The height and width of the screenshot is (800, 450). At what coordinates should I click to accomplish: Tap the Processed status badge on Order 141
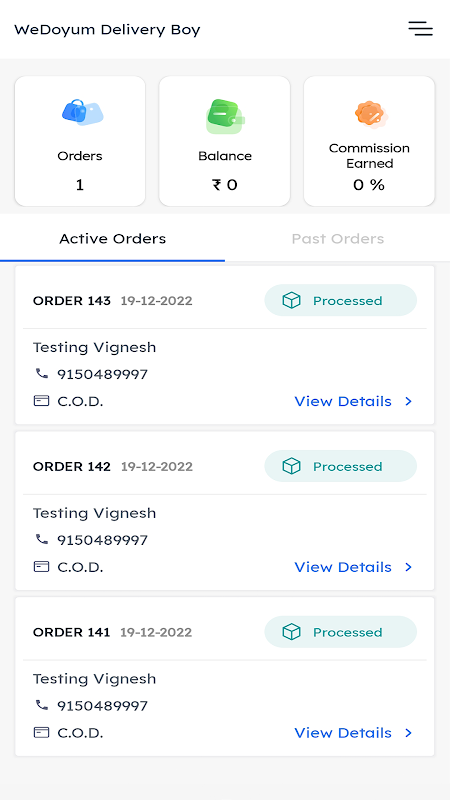[340, 632]
